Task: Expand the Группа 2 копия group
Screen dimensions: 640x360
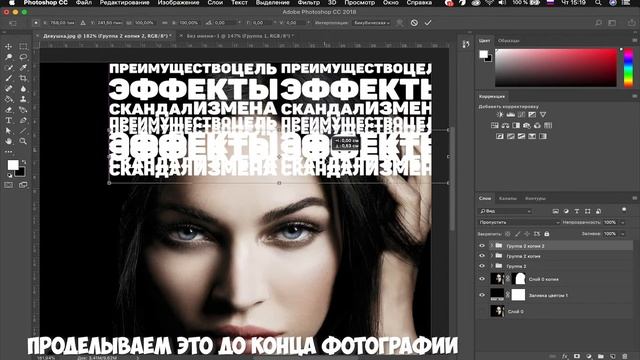Action: [491, 256]
